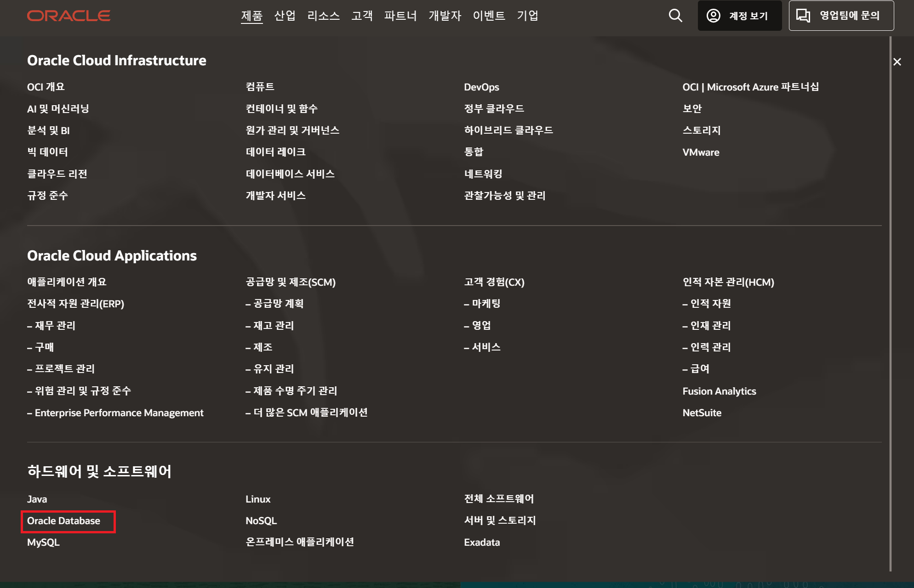Open the 개발자 menu in header
The height and width of the screenshot is (588, 914).
click(445, 16)
